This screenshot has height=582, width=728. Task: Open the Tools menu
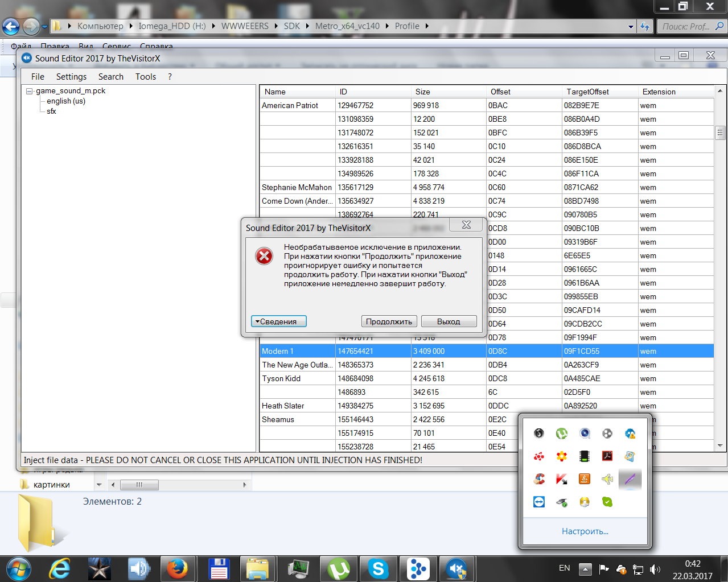pyautogui.click(x=146, y=77)
